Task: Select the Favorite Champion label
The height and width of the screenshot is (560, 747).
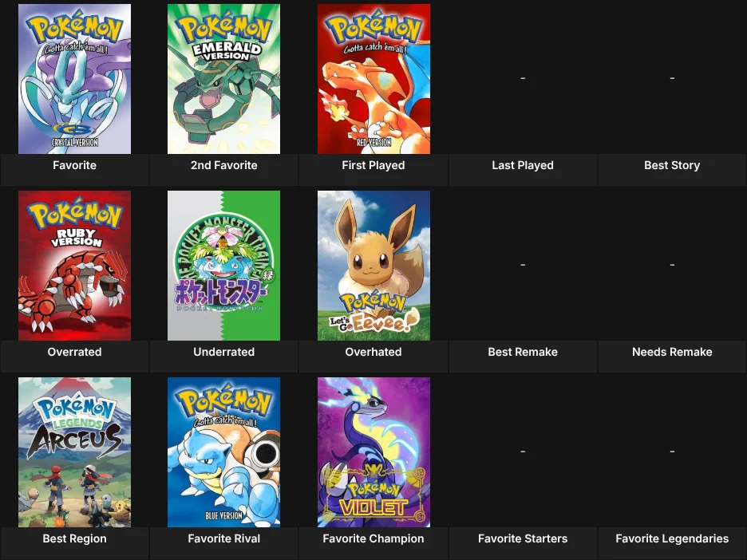Action: (x=373, y=538)
